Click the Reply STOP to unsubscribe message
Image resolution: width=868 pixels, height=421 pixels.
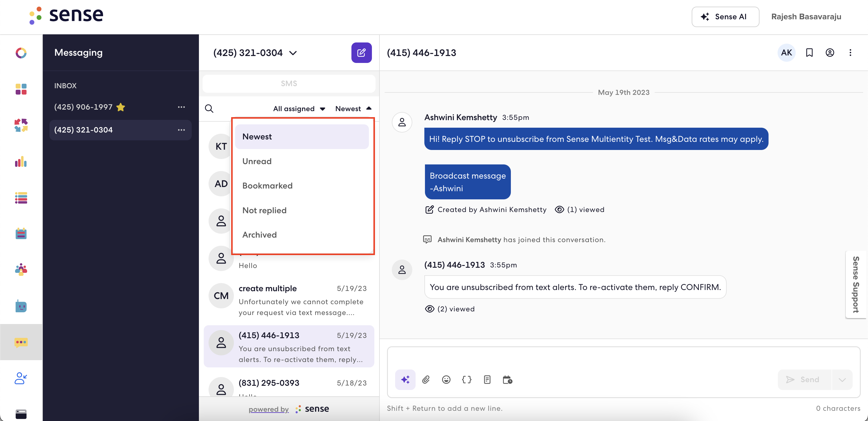point(596,139)
